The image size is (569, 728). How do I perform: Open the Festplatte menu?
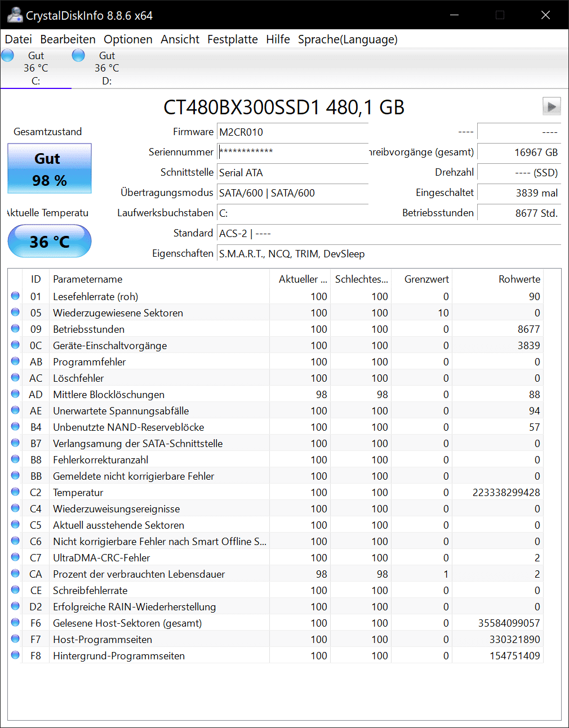pyautogui.click(x=232, y=39)
